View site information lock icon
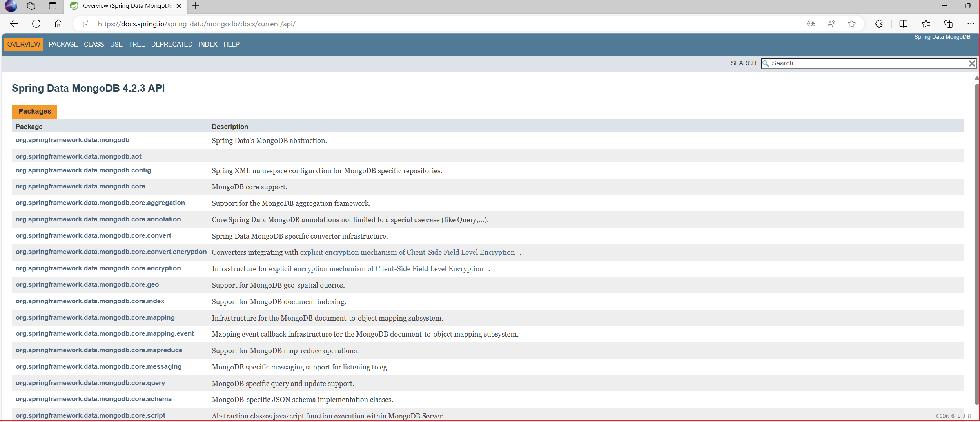 [x=86, y=24]
